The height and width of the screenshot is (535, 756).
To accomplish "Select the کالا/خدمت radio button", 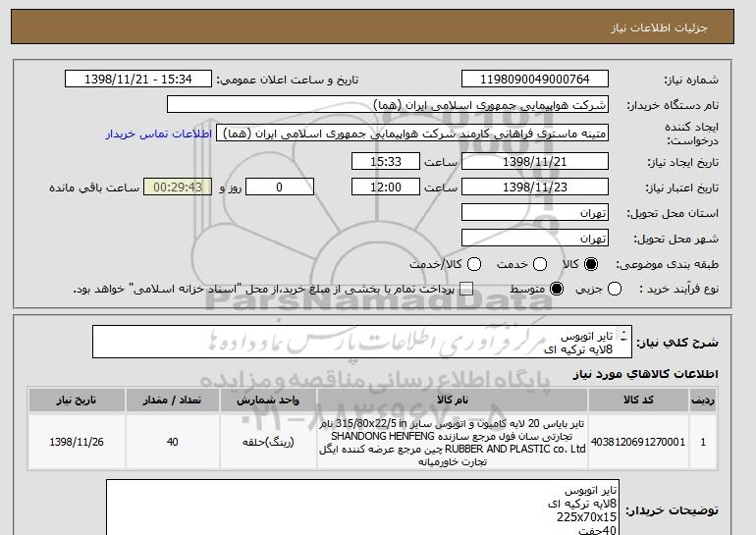I will 474,264.
